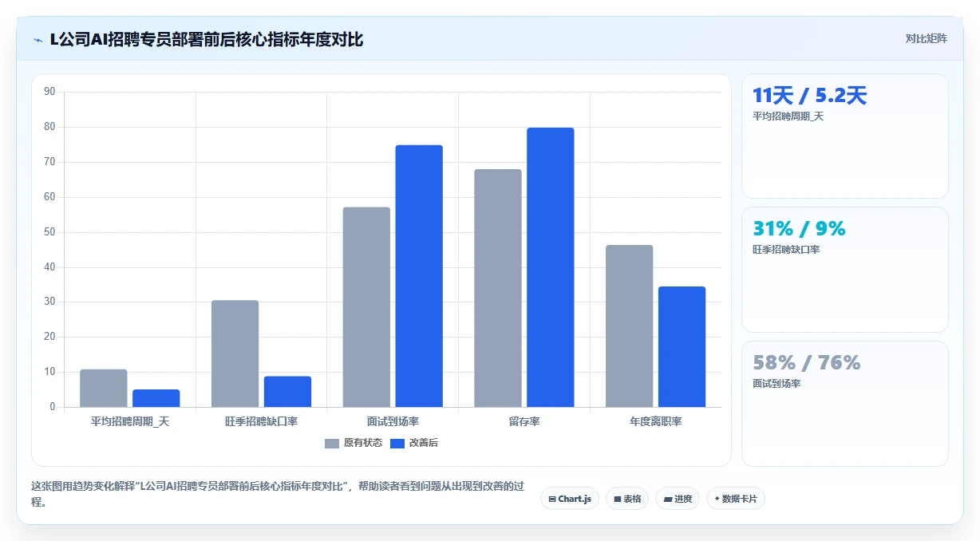Toggle the 改善后 legend item
This screenshot has height=541, width=980.
413,443
